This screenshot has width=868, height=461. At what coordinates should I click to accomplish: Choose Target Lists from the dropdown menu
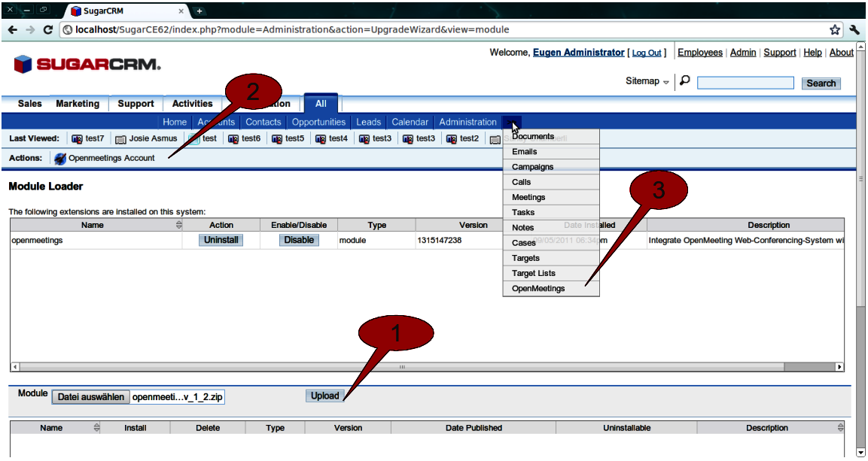pos(551,273)
